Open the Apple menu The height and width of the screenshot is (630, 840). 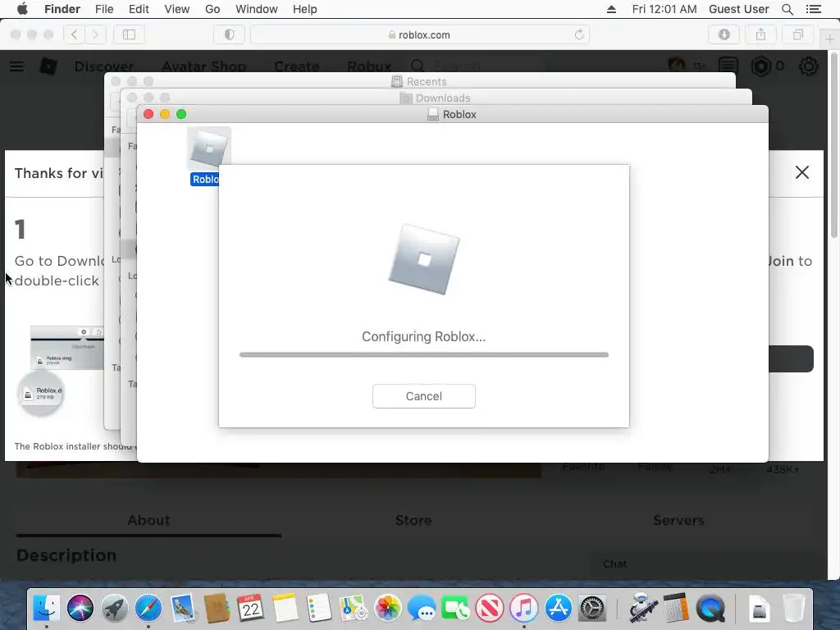[22, 9]
